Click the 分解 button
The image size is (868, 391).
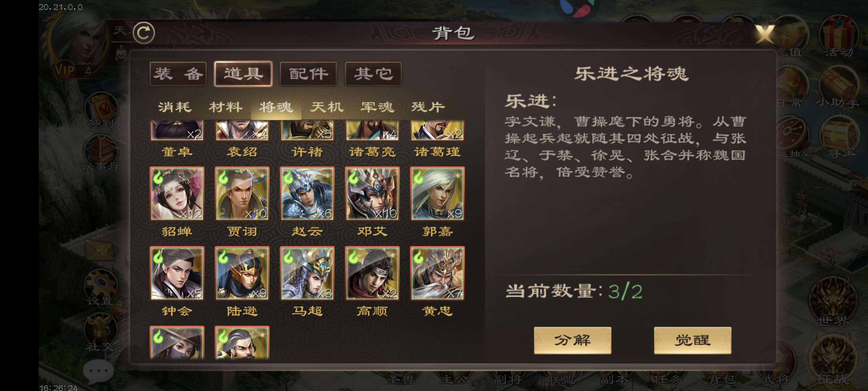point(572,340)
